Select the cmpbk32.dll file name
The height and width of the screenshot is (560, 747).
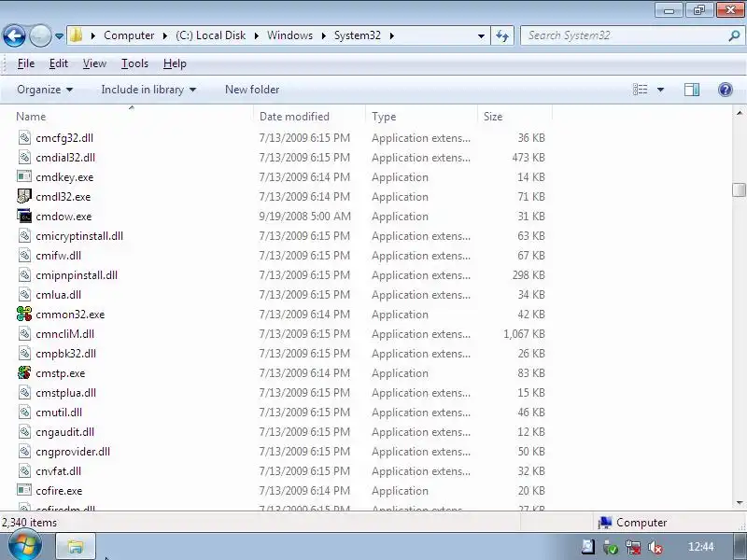[65, 354]
